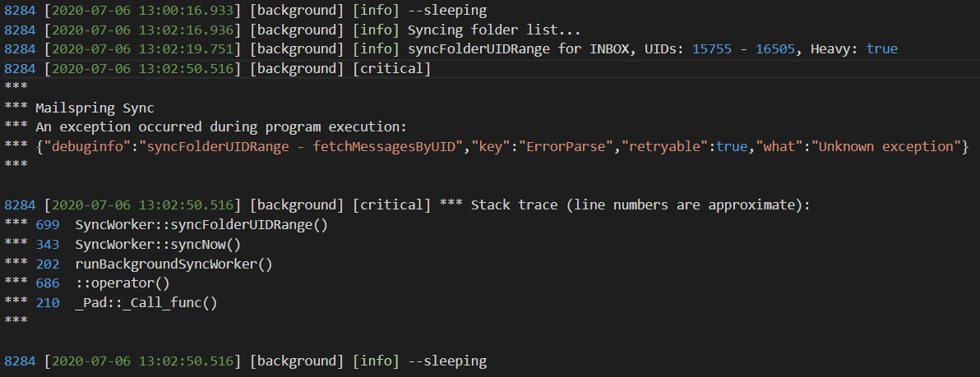Click the "[info]" tag on the last line
Image resolution: width=980 pixels, height=377 pixels.
[376, 361]
